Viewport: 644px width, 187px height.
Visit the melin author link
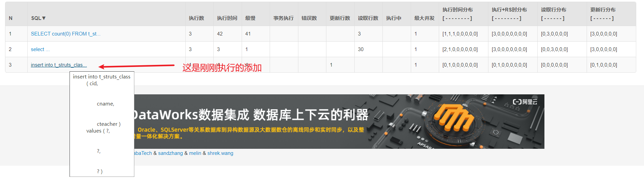coord(195,153)
